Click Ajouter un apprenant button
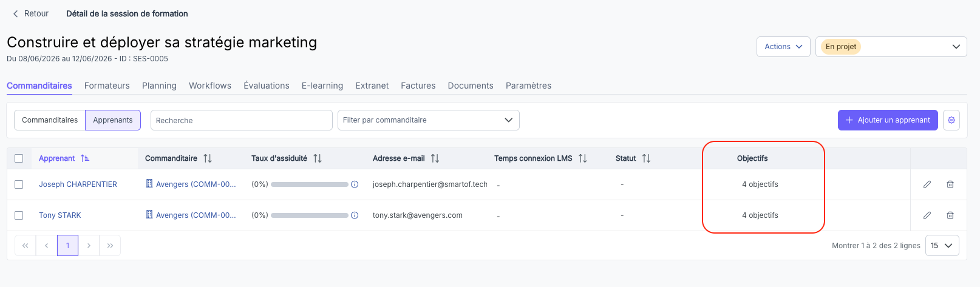980x287 pixels. click(x=888, y=120)
